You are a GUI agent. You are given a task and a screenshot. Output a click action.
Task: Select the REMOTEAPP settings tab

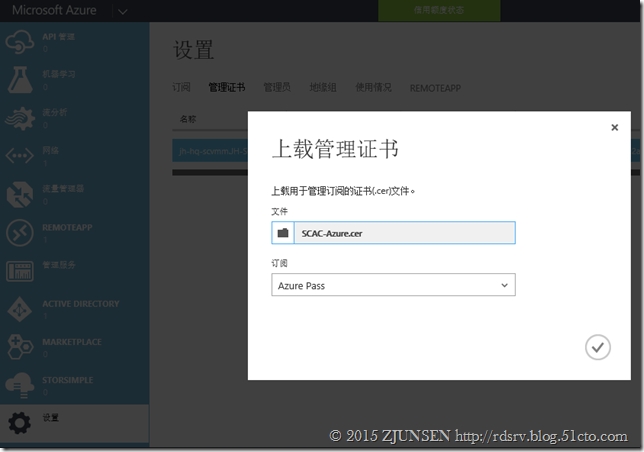435,88
